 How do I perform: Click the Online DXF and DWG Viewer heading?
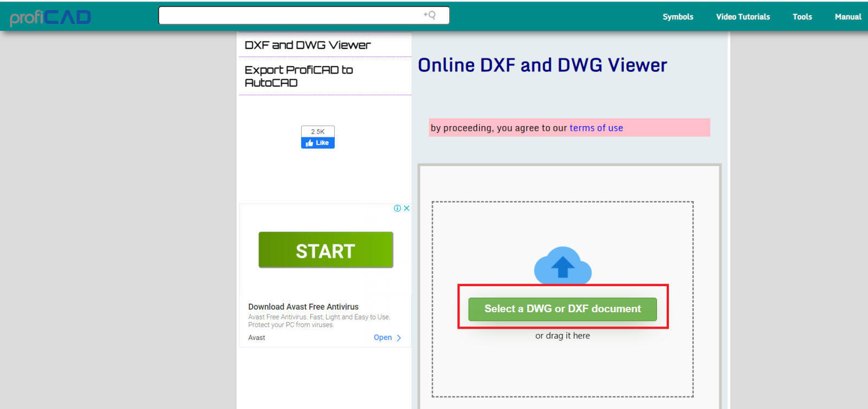tap(542, 65)
